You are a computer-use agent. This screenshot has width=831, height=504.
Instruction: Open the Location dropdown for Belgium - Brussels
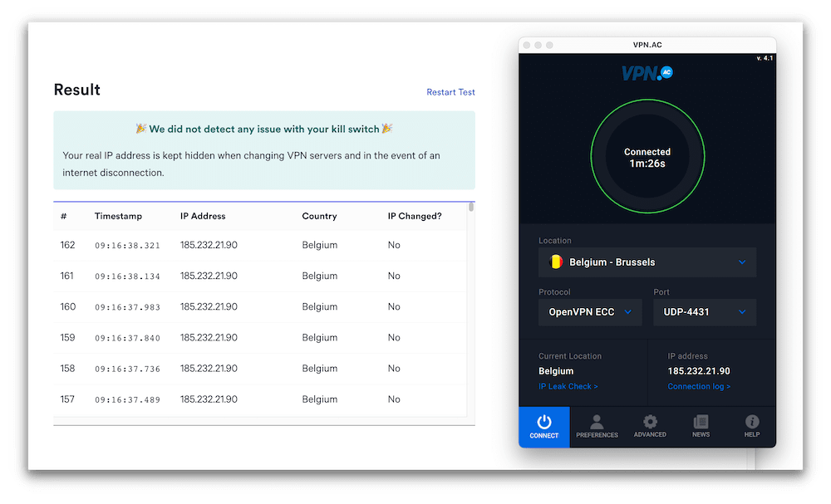coord(647,262)
